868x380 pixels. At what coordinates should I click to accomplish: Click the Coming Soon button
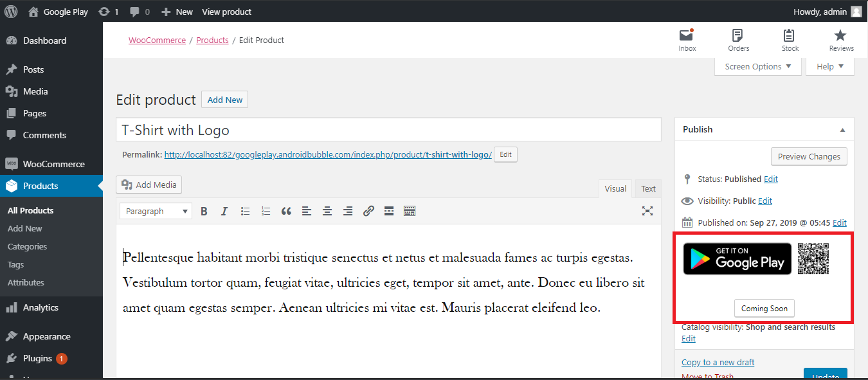point(764,309)
